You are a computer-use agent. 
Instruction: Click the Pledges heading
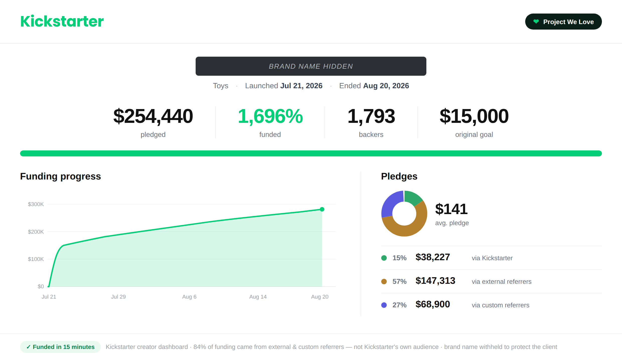[399, 176]
